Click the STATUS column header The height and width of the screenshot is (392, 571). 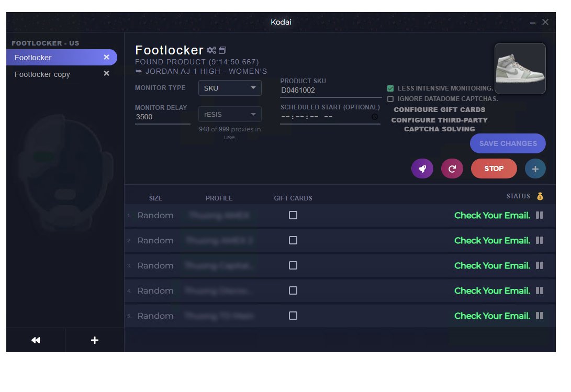pos(518,196)
